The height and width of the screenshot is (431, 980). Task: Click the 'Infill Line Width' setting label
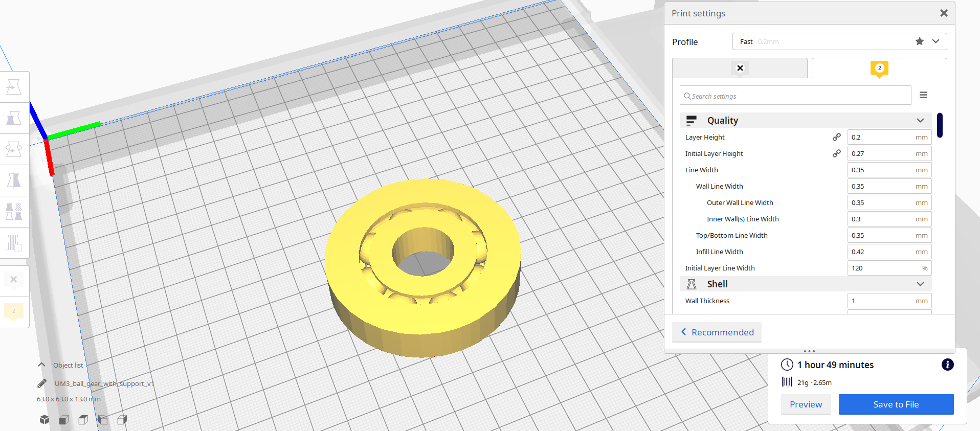[x=719, y=252]
